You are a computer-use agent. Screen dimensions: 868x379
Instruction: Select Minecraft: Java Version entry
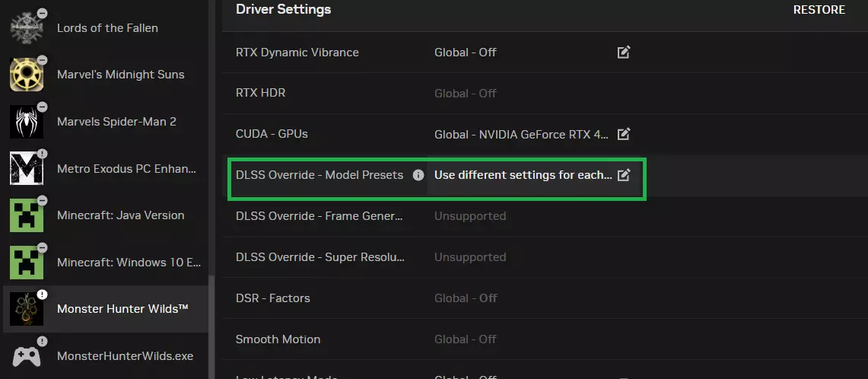point(105,215)
